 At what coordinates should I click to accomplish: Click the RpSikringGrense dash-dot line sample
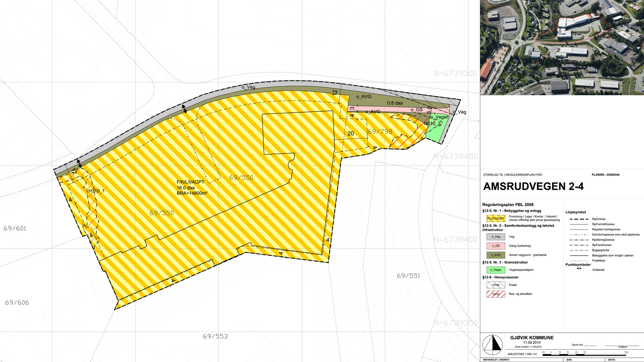579,240
